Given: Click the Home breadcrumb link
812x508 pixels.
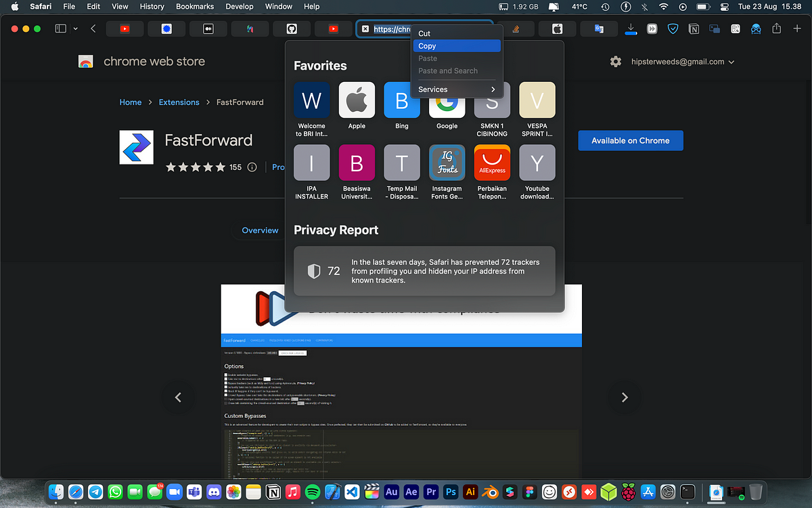Looking at the screenshot, I should (131, 102).
